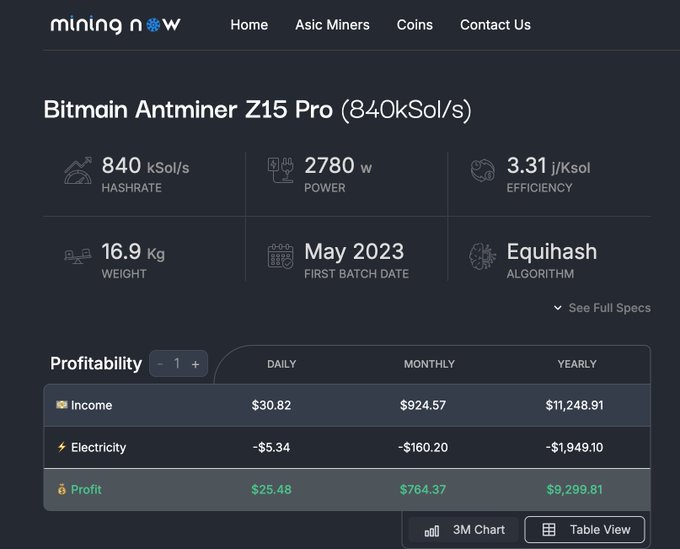Decrease miner quantity with minus button
Viewport: 680px width, 549px height.
click(x=160, y=363)
